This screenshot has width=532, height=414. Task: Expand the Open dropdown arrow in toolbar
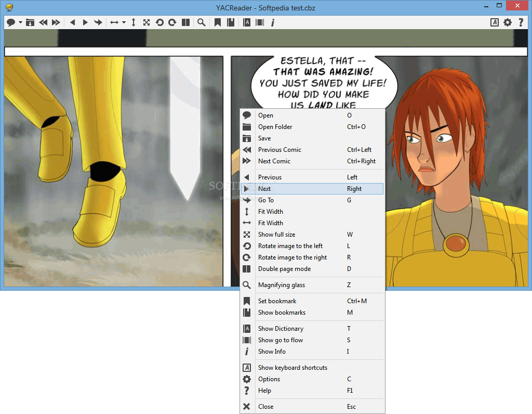pos(20,22)
